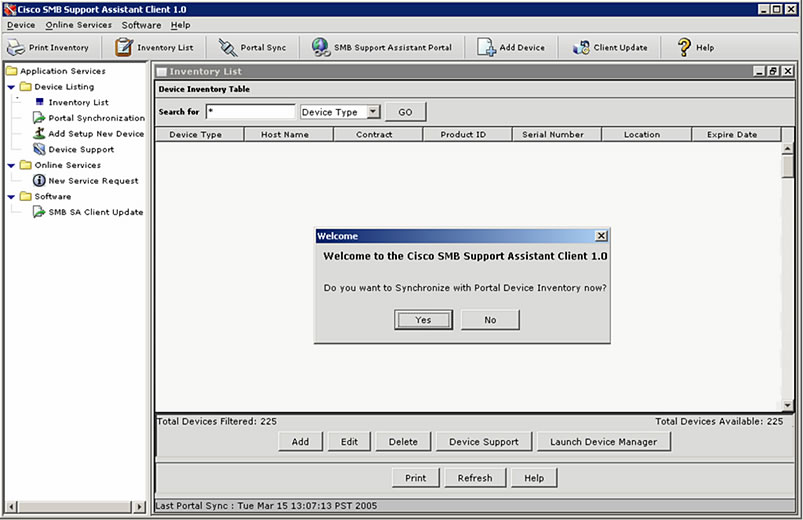This screenshot has height=520, width=803.
Task: Open the Help menu in menu bar
Action: tap(180, 25)
